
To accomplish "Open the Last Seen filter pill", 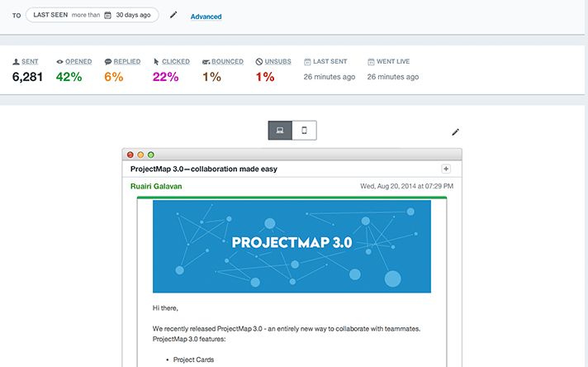I will pyautogui.click(x=91, y=16).
